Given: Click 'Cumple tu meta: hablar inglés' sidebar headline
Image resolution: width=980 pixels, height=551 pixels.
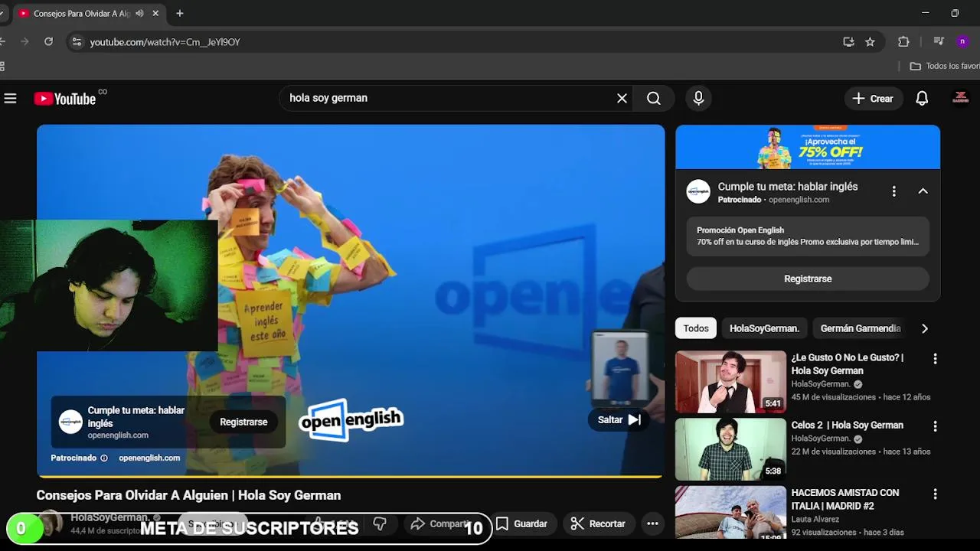Looking at the screenshot, I should click(787, 186).
